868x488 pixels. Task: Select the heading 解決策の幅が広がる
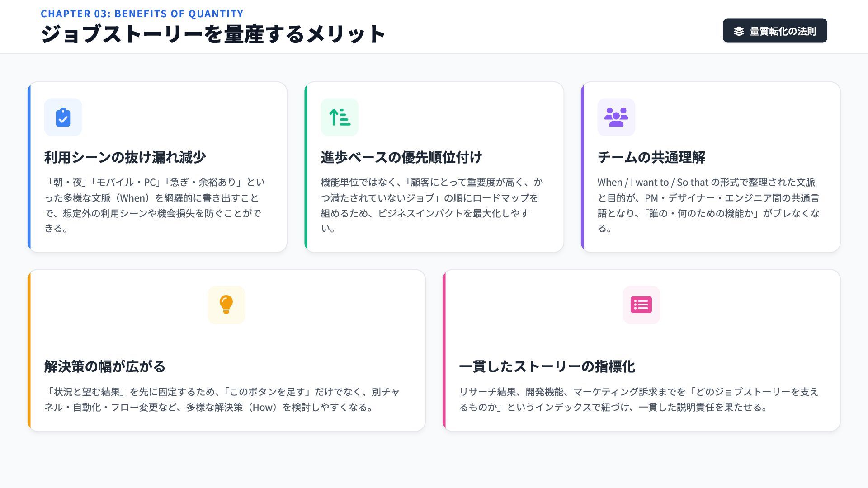pyautogui.click(x=104, y=366)
